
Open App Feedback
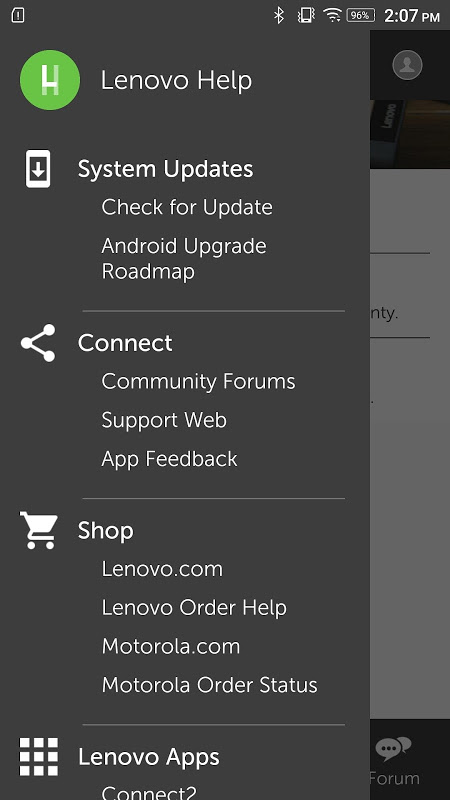click(169, 459)
